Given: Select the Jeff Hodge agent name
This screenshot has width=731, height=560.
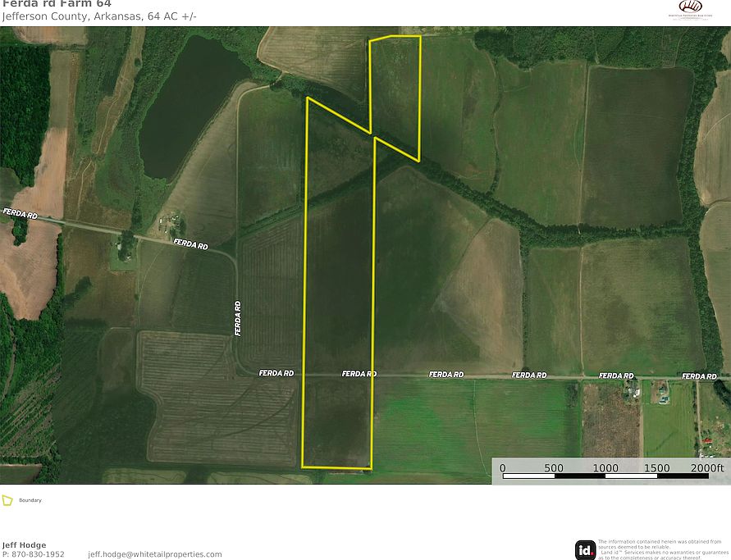Looking at the screenshot, I should click(25, 545).
